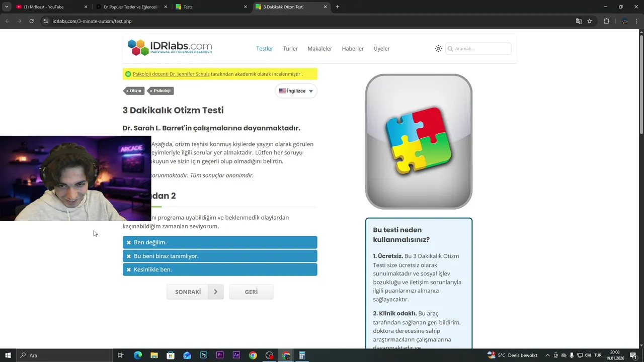This screenshot has height=362, width=644.
Task: Click the SONRAKİ button
Action: 195,292
